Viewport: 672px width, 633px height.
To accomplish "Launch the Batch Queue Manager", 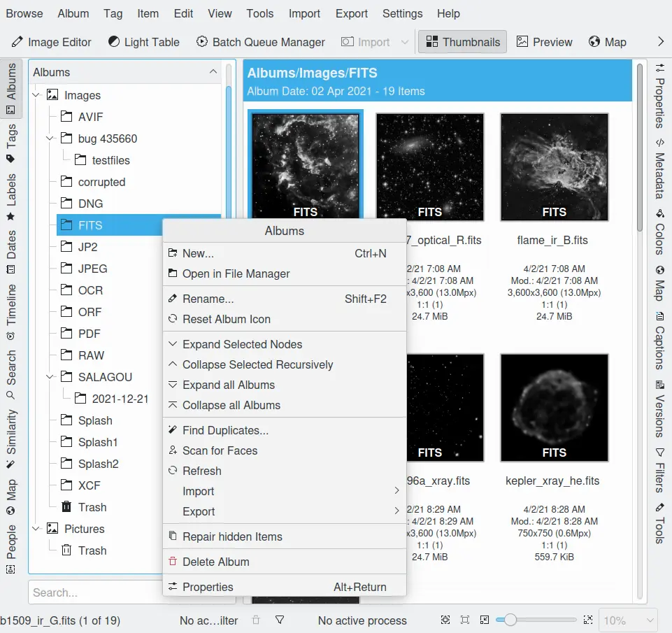I will [260, 42].
